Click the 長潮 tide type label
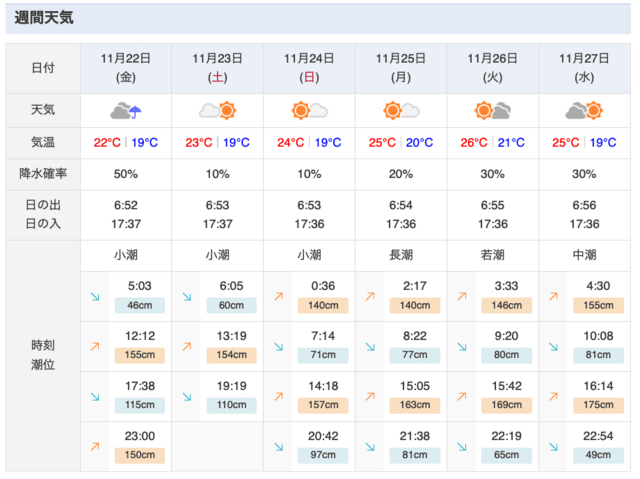Viewport: 640px width, 479px height. click(401, 255)
